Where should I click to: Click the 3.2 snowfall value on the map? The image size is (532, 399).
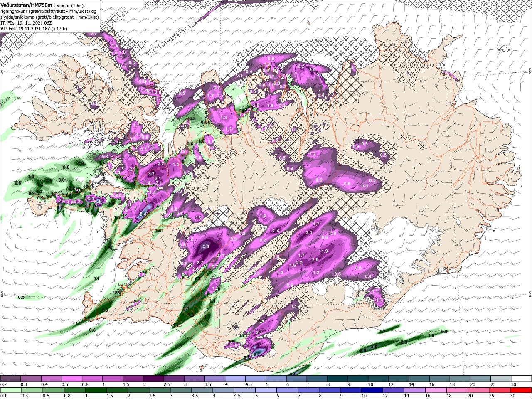(x=151, y=174)
